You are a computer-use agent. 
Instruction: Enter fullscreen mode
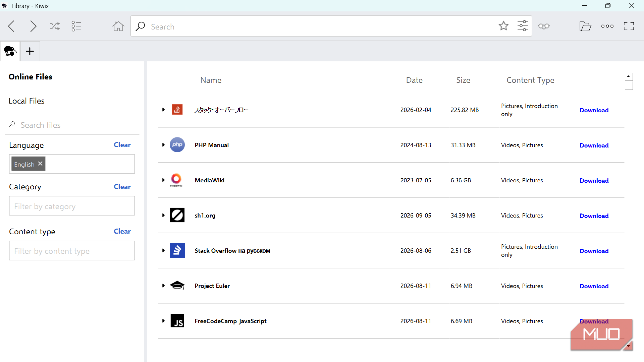point(629,26)
